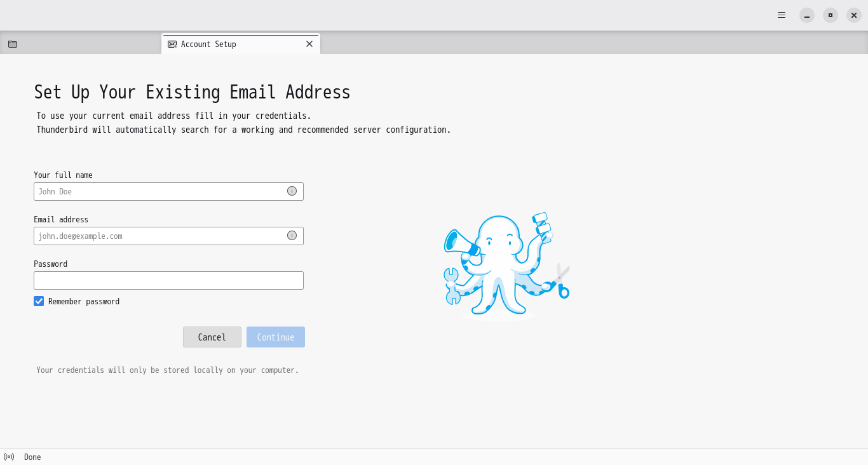This screenshot has height=465, width=868.
Task: Uncheck the Remember password checkbox
Action: coord(39,301)
